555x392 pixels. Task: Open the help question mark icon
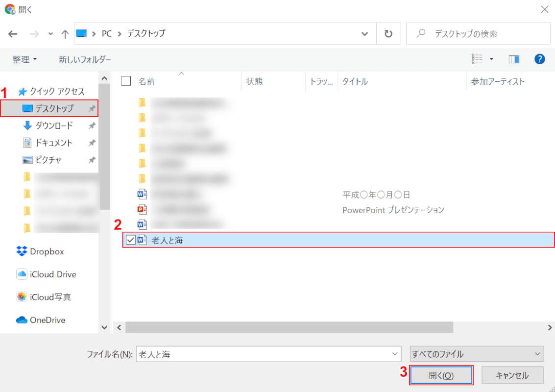[x=539, y=59]
